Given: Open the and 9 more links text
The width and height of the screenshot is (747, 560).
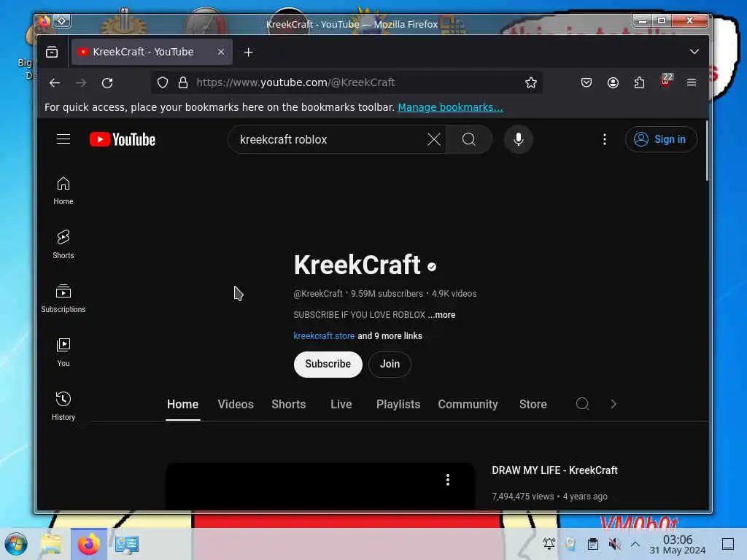Looking at the screenshot, I should 390,335.
